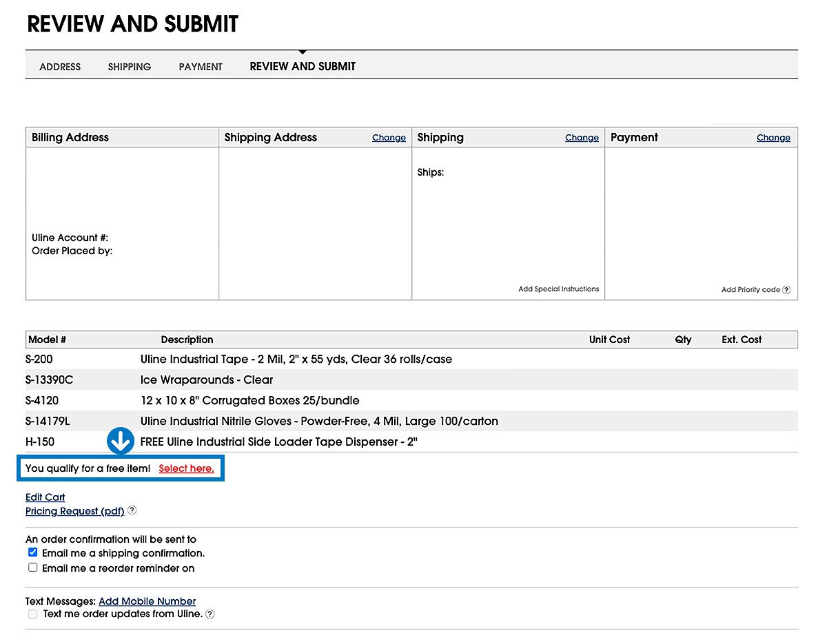Uncheck Email me a shipping confirmation
The width and height of the screenshot is (827, 644).
[x=32, y=552]
